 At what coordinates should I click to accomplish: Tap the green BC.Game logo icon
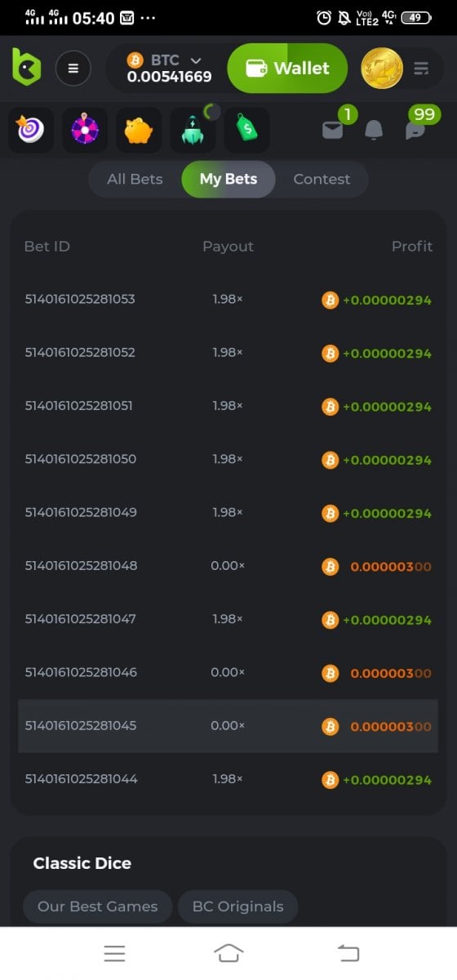(26, 67)
